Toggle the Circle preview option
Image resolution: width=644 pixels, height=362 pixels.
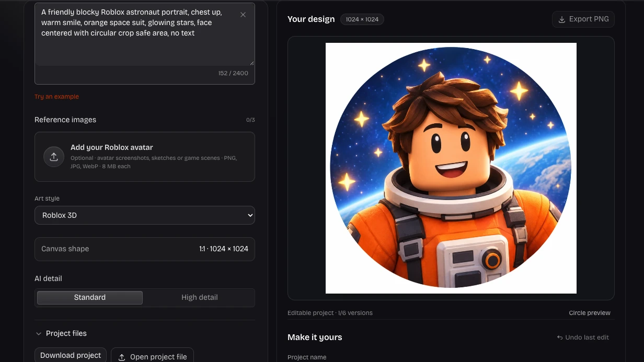[x=590, y=313]
